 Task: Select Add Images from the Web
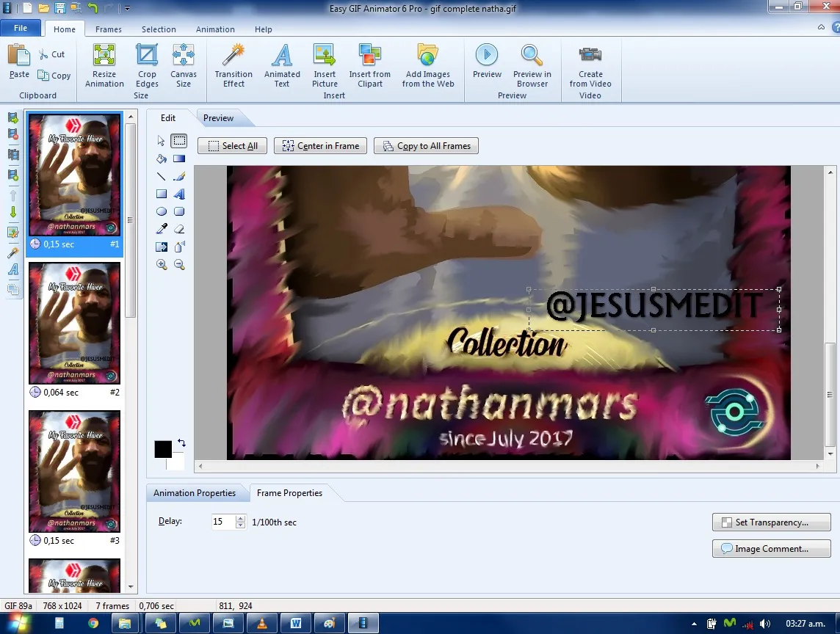tap(428, 65)
